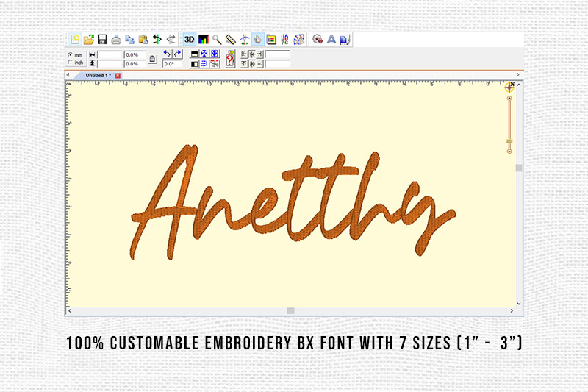Click the blue distribute lines icon

click(x=204, y=64)
